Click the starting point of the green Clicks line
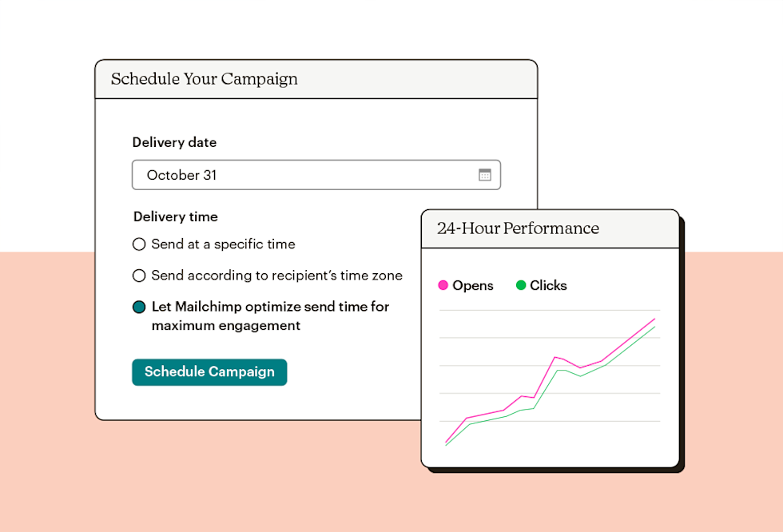The width and height of the screenshot is (783, 532). click(446, 445)
